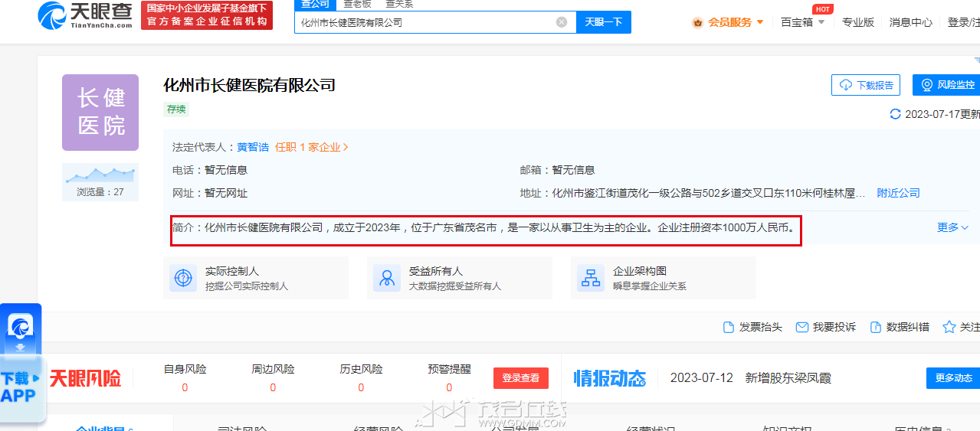980x431 pixels.
Task: Open the 受益所有人 card title
Action: pyautogui.click(x=436, y=271)
